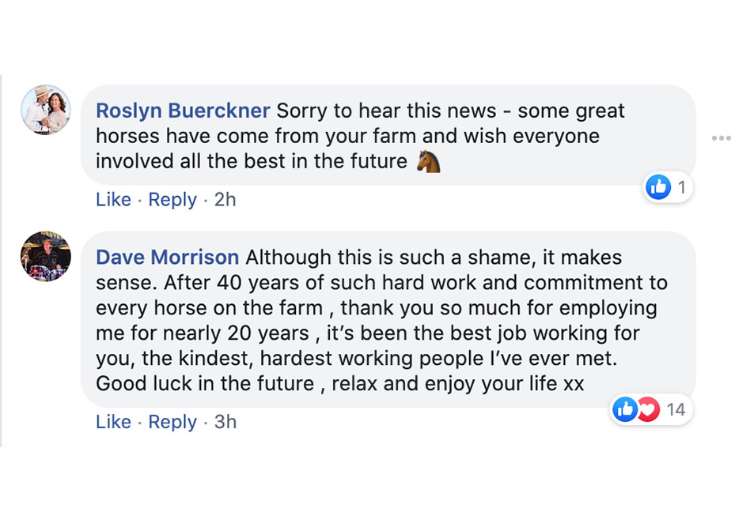Visit Dave Morrison's profile via his name
Viewport: 750px width, 523px height.
click(x=167, y=257)
